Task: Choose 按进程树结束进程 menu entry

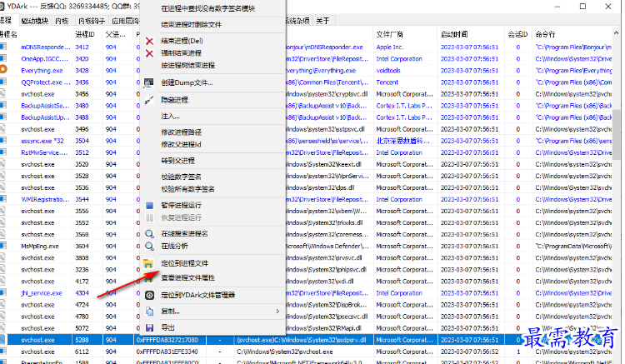Action: coord(188,65)
